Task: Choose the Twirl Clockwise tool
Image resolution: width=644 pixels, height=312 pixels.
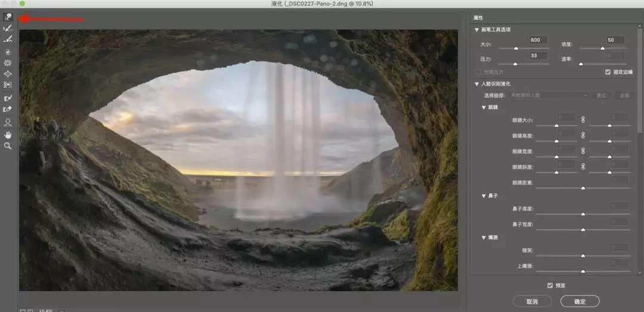Action: [8, 52]
